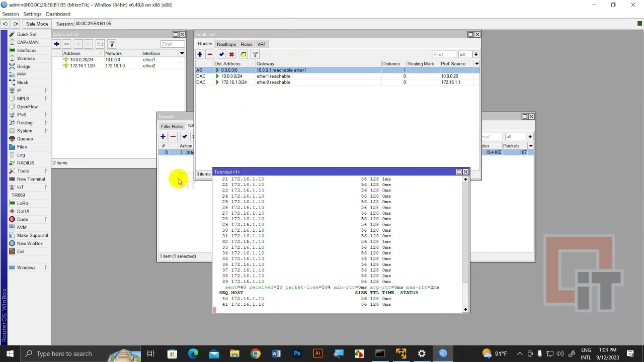This screenshot has height=362, width=644.
Task: Open Route List 'all' dropdown
Action: pyautogui.click(x=476, y=54)
